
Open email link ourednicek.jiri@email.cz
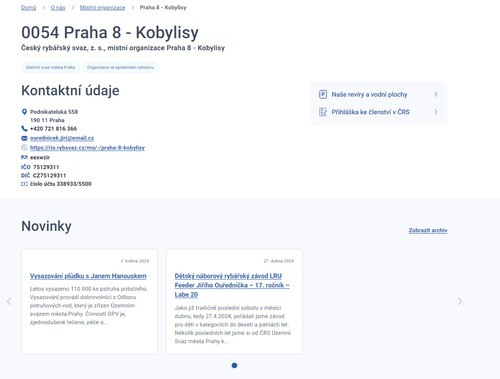tap(62, 138)
